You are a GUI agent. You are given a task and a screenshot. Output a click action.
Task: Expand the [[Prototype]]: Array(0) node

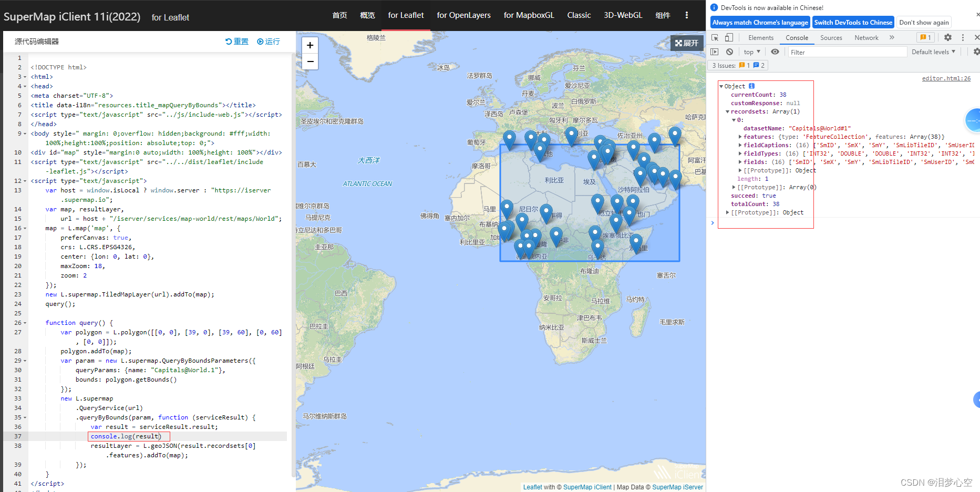[x=734, y=187]
